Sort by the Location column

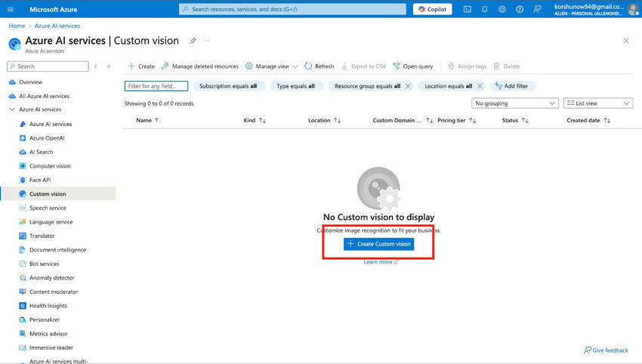[324, 120]
